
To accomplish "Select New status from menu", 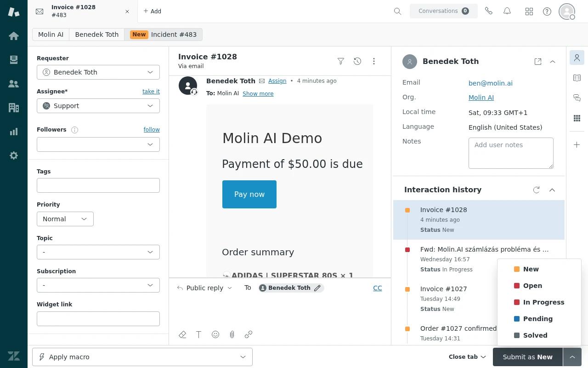I will point(539,269).
